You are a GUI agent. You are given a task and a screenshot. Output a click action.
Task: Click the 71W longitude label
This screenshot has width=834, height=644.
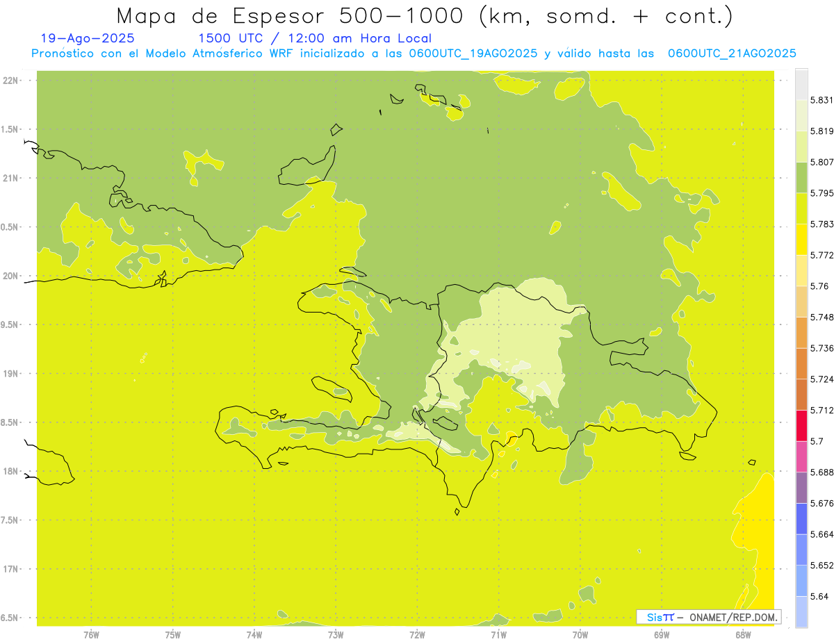[498, 634]
